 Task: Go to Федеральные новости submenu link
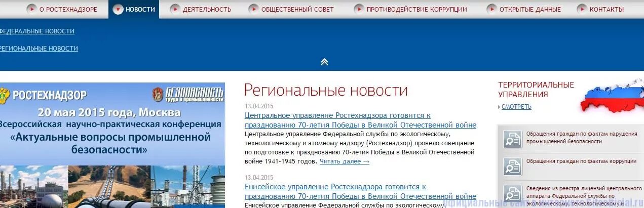tap(36, 31)
